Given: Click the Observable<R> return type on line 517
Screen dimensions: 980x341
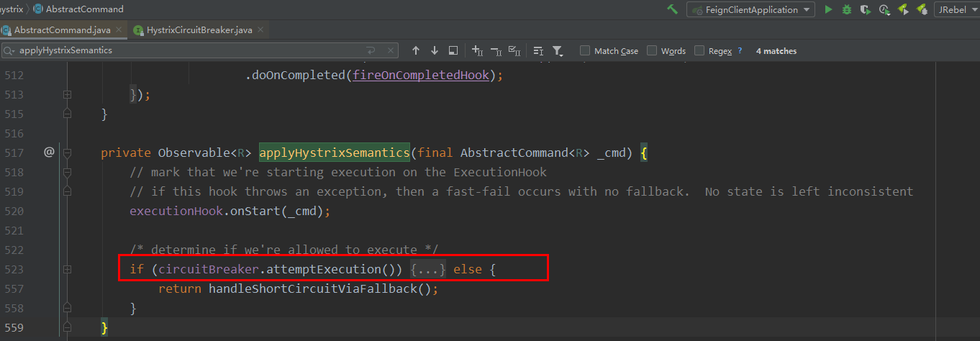Looking at the screenshot, I should tap(204, 153).
